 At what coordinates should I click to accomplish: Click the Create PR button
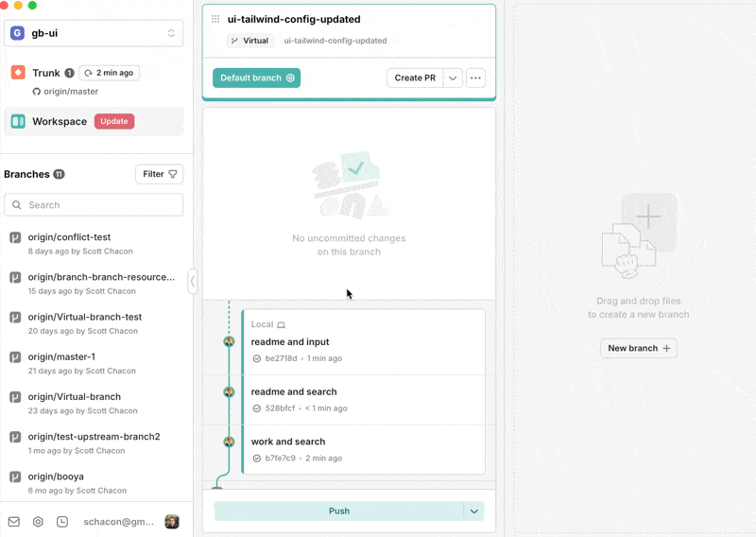coord(415,78)
